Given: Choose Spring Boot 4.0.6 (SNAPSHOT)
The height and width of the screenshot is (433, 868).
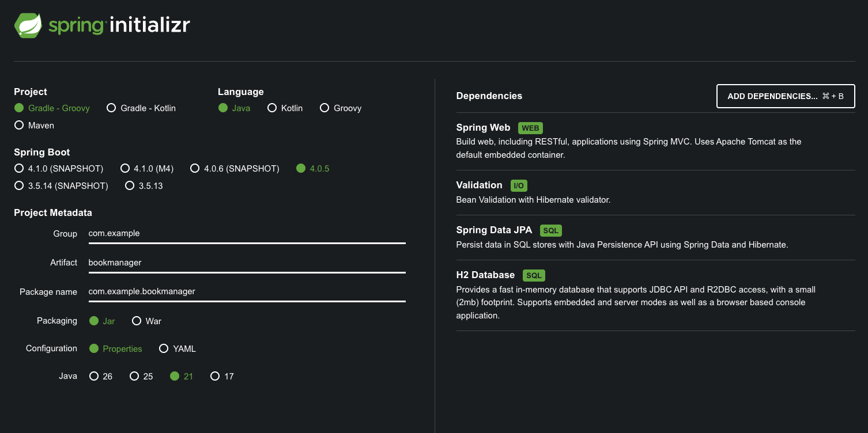Looking at the screenshot, I should click(x=235, y=169).
